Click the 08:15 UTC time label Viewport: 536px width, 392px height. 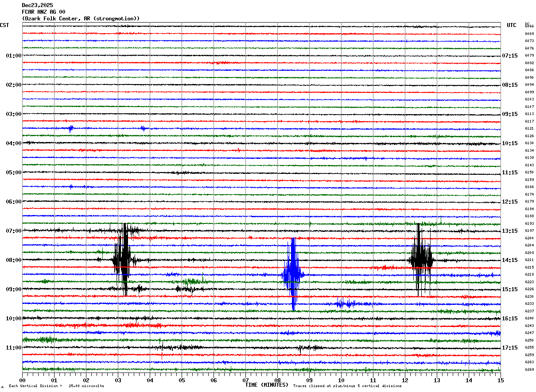tap(510, 85)
